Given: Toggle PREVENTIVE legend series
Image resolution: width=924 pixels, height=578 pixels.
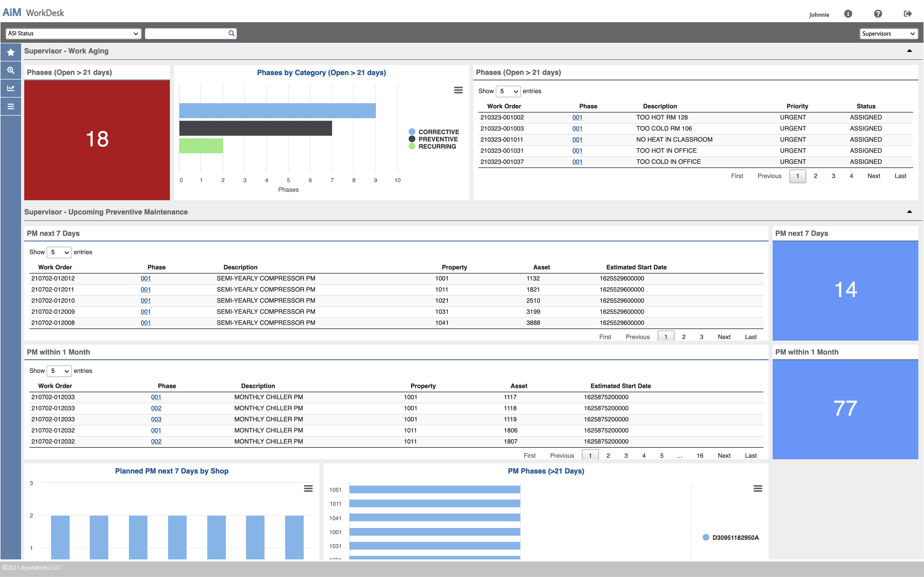Looking at the screenshot, I should click(433, 139).
